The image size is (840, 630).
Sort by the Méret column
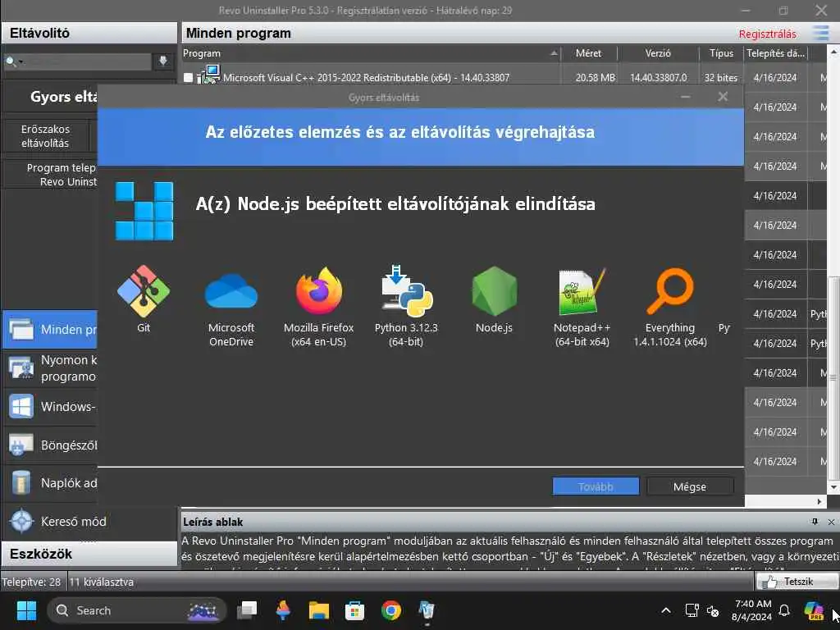589,53
